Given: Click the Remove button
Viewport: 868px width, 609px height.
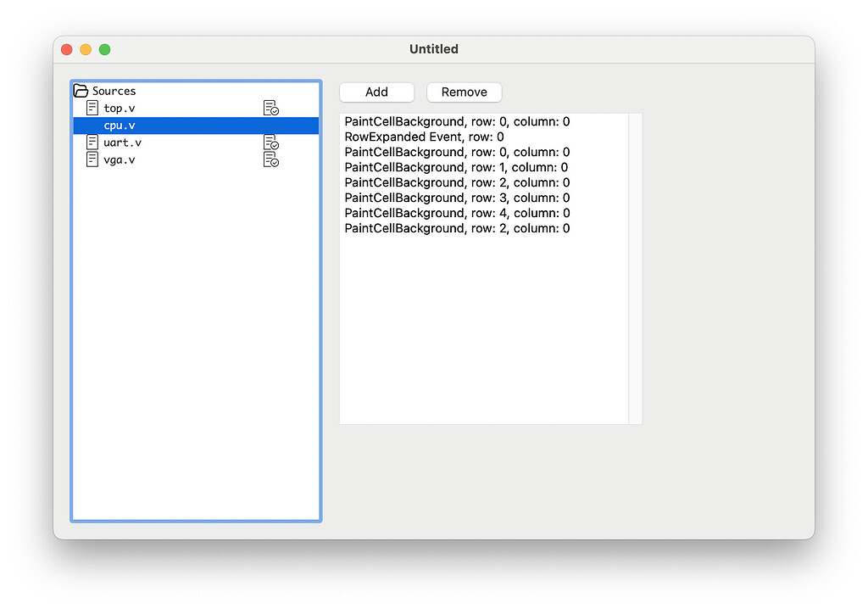Looking at the screenshot, I should pos(464,92).
